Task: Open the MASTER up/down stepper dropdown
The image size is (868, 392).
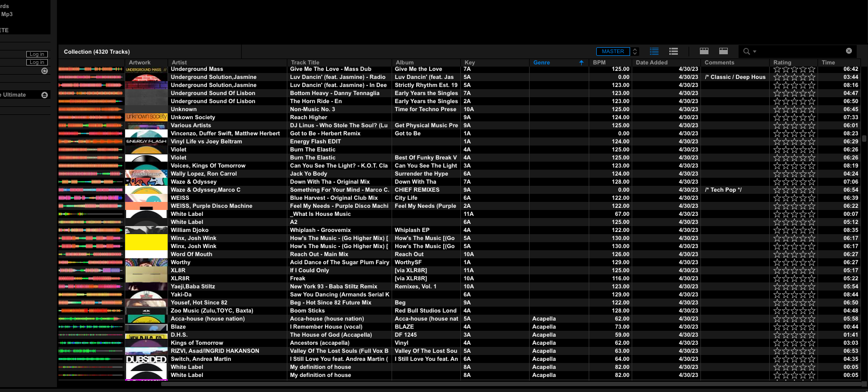Action: pyautogui.click(x=635, y=52)
